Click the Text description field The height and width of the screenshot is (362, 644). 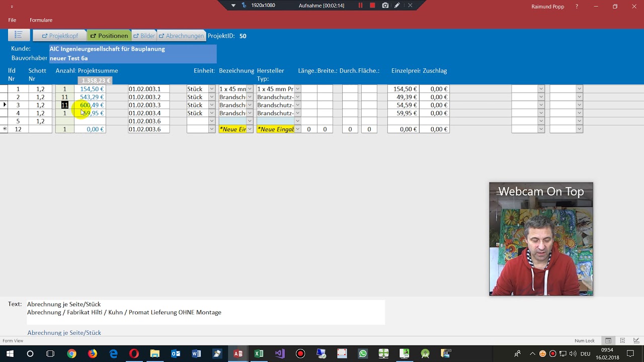point(205,312)
